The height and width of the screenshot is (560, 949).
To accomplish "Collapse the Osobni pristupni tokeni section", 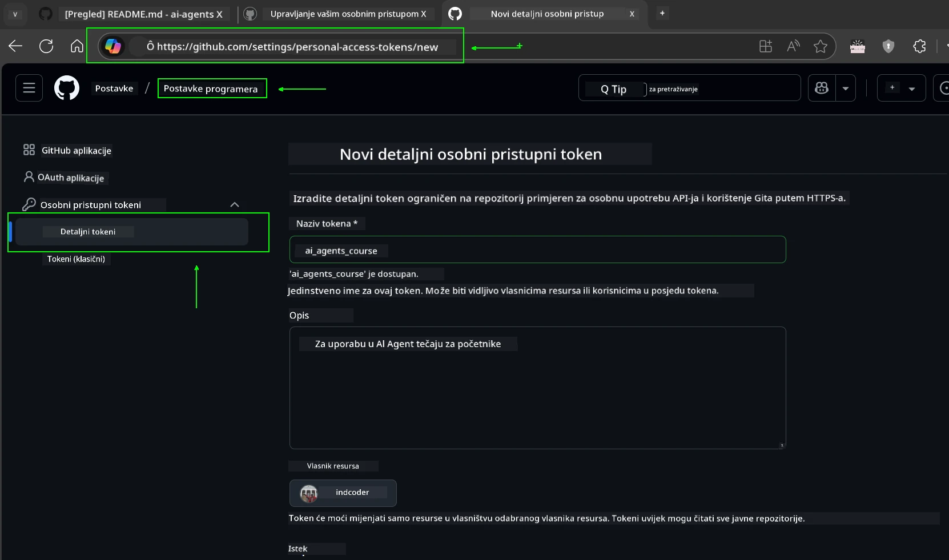I will click(x=234, y=205).
